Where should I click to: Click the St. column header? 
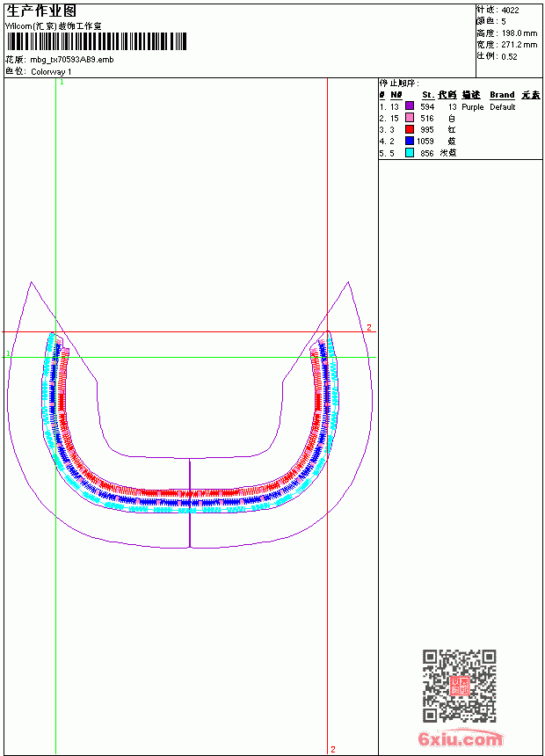(x=428, y=95)
